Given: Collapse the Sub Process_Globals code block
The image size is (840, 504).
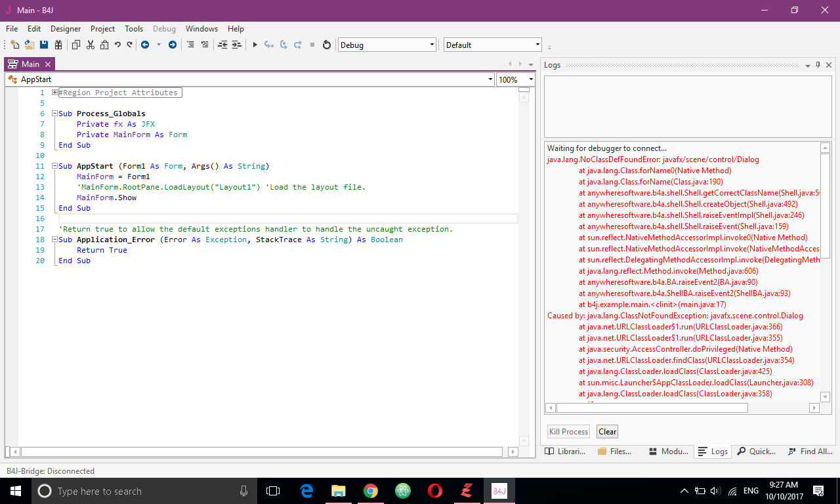Looking at the screenshot, I should 54,114.
